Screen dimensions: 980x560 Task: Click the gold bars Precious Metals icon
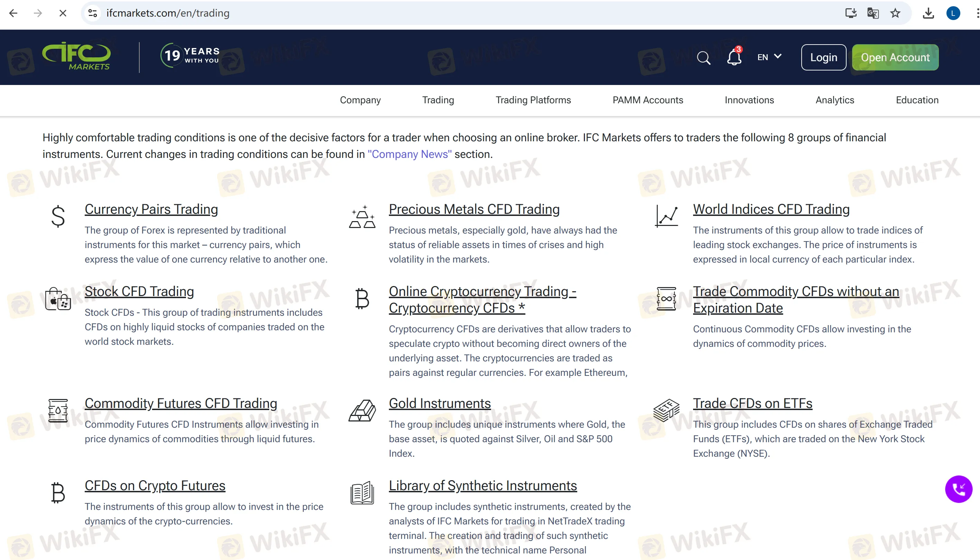click(362, 217)
